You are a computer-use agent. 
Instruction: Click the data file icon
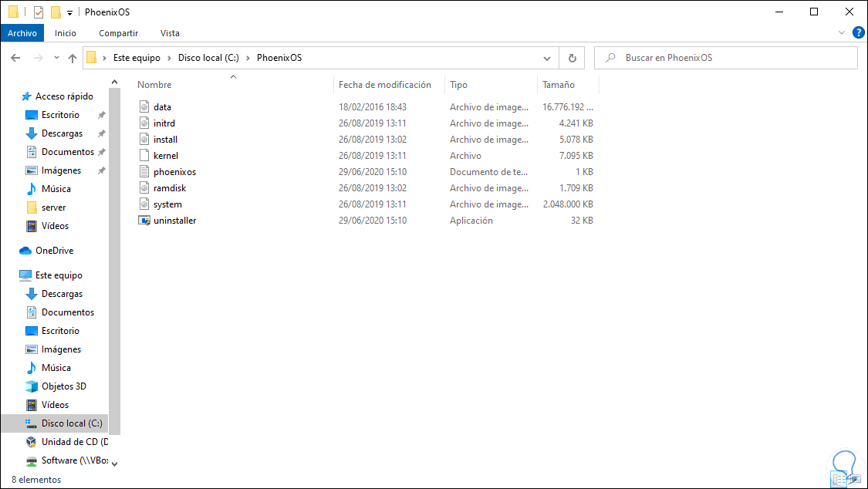pos(144,106)
